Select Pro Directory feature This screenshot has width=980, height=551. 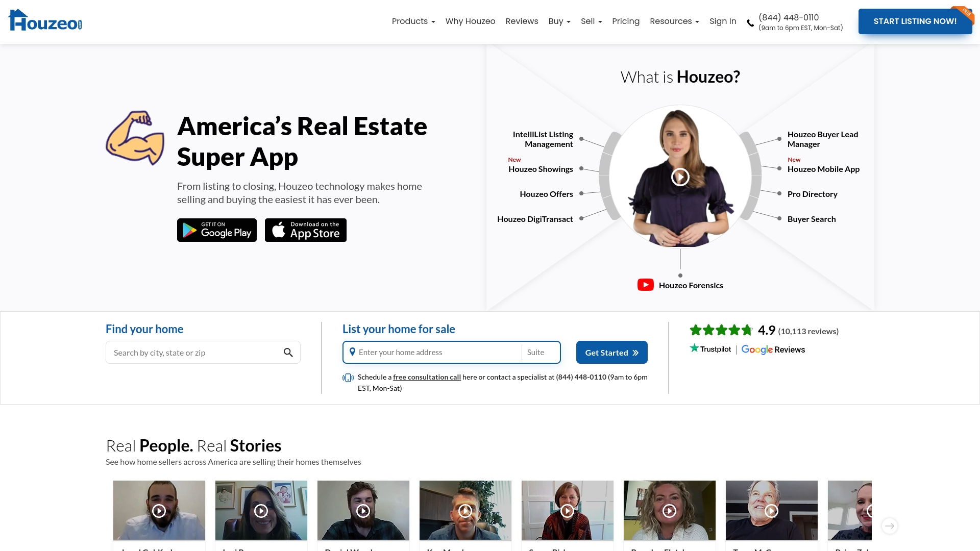click(x=812, y=194)
